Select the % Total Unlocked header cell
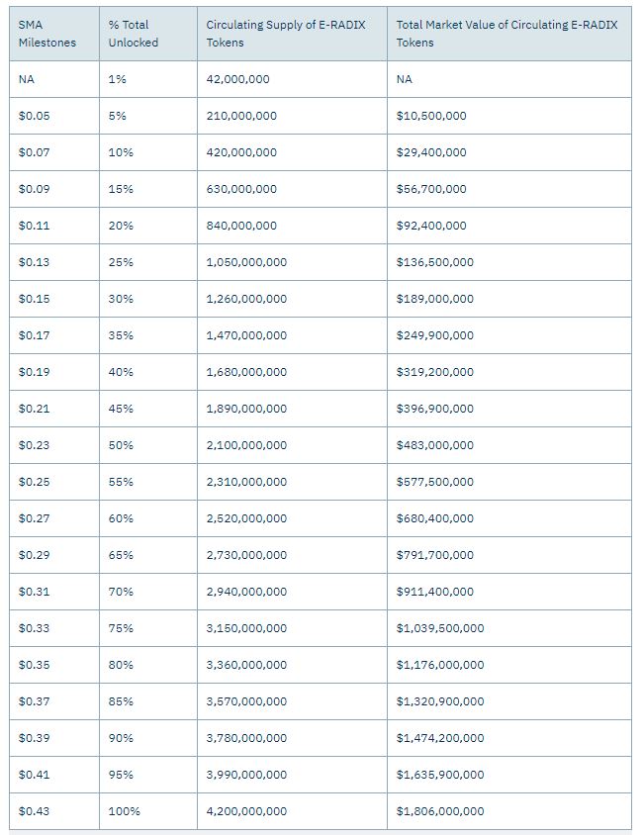This screenshot has width=644, height=835. point(148,34)
